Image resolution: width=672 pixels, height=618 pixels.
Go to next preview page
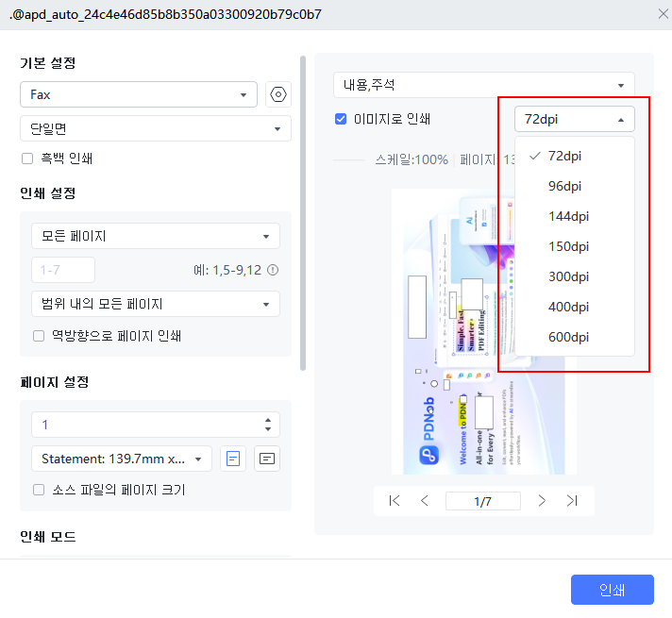[x=542, y=501]
